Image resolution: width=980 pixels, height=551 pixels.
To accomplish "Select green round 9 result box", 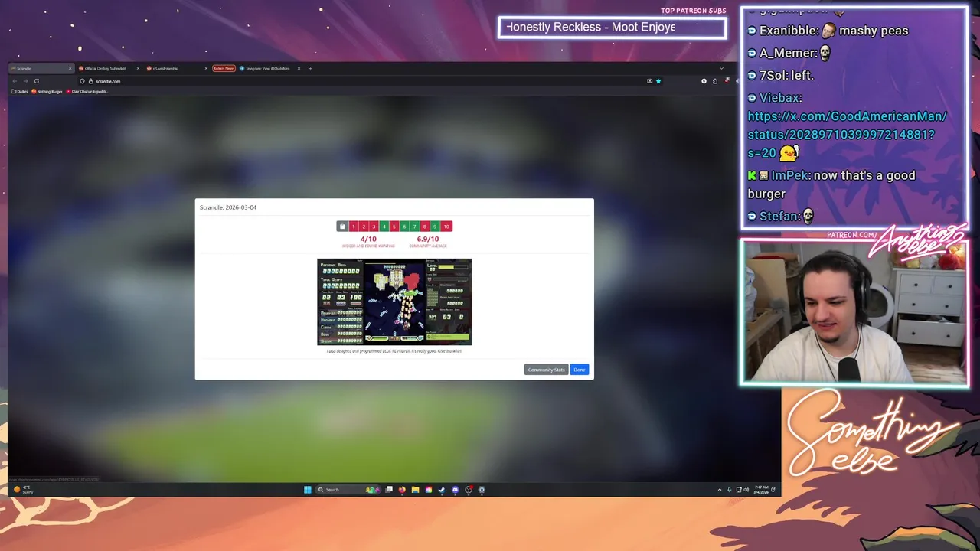I will tap(435, 226).
